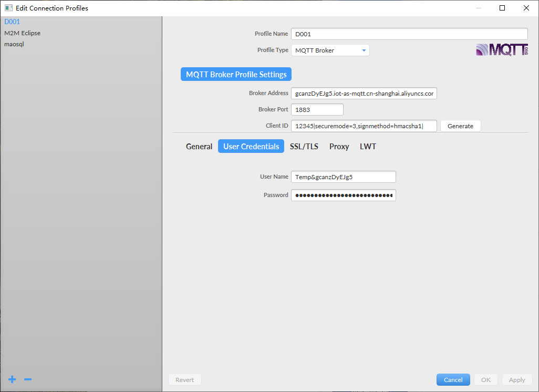The image size is (539, 392).
Task: Generate a new Client ID
Action: coord(460,126)
